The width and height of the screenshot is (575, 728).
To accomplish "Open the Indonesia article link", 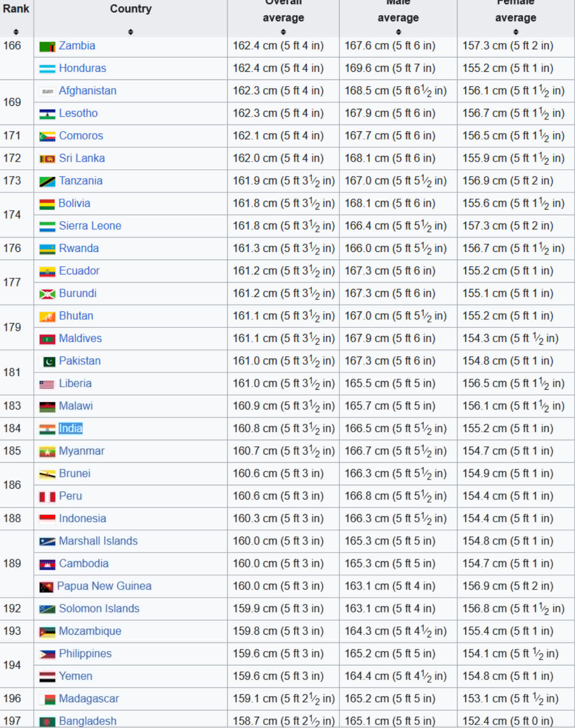I will point(83,518).
